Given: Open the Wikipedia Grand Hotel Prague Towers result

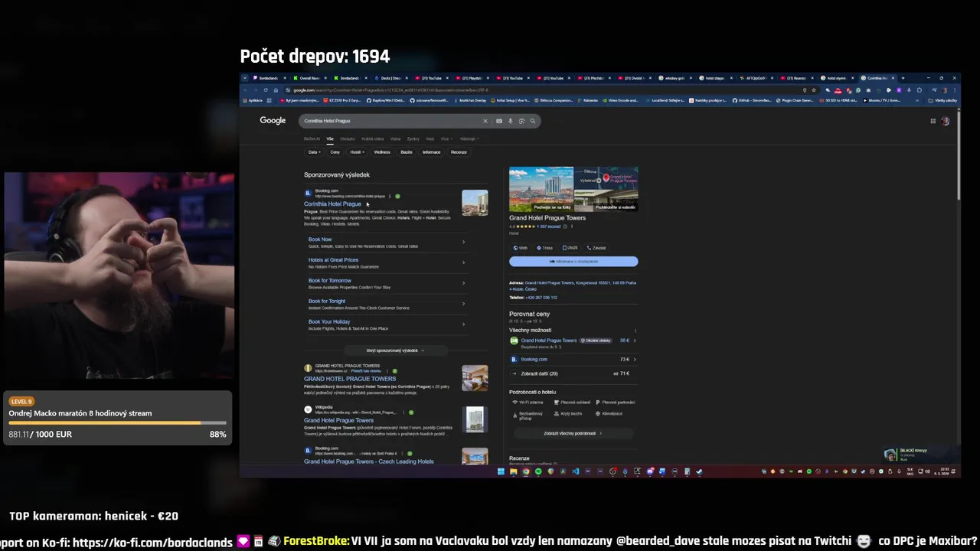Looking at the screenshot, I should point(338,420).
